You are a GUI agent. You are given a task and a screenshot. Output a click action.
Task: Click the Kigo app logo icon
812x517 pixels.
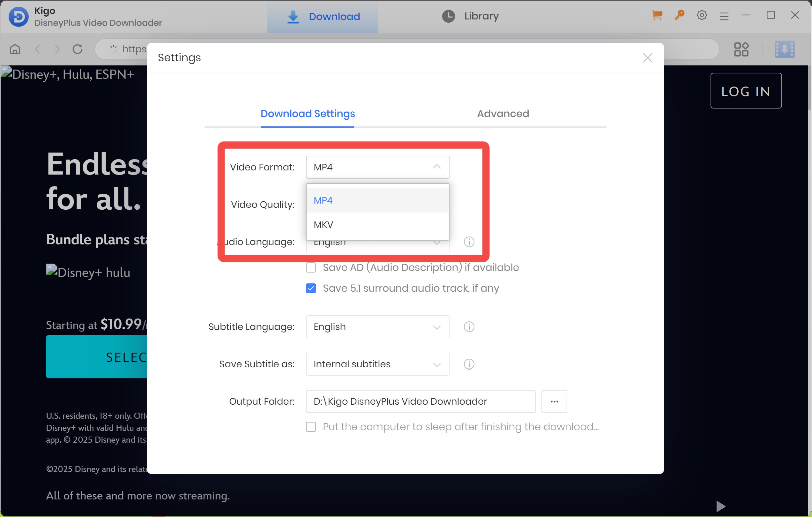(18, 17)
